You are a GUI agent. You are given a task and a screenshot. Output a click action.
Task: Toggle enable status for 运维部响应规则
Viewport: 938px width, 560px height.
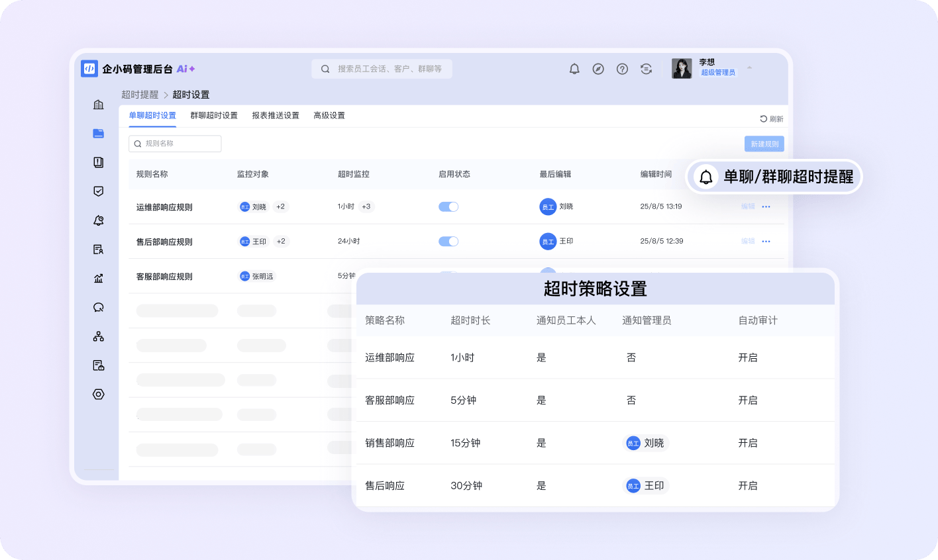tap(448, 207)
